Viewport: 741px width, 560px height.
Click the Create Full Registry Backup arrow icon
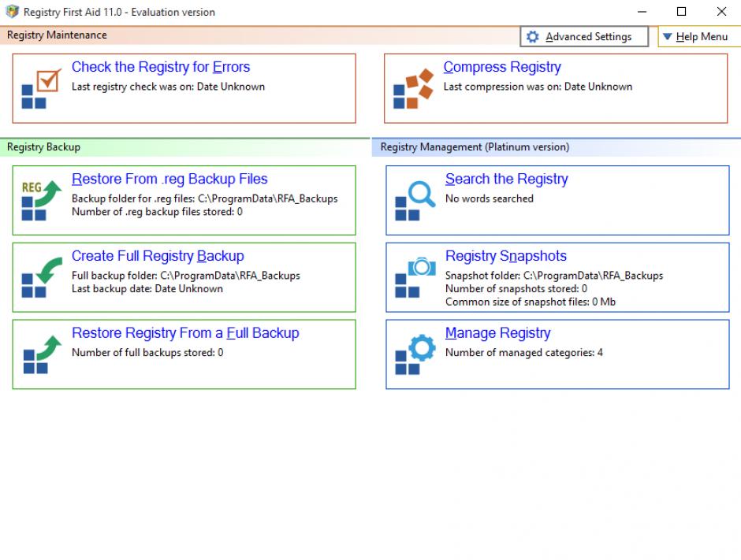[42, 278]
